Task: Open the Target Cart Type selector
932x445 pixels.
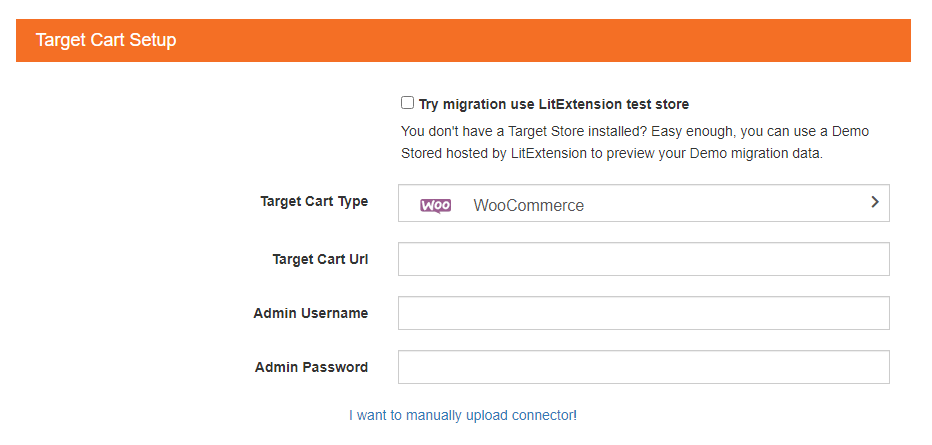Action: pos(644,203)
